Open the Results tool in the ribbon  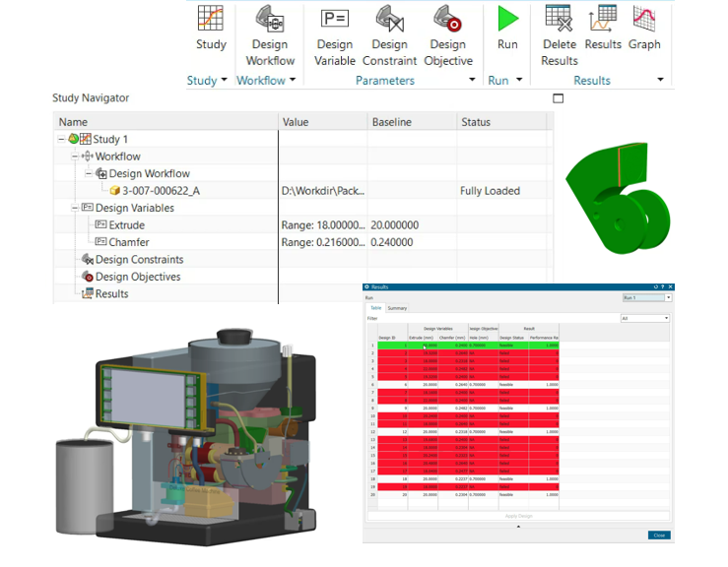(603, 21)
